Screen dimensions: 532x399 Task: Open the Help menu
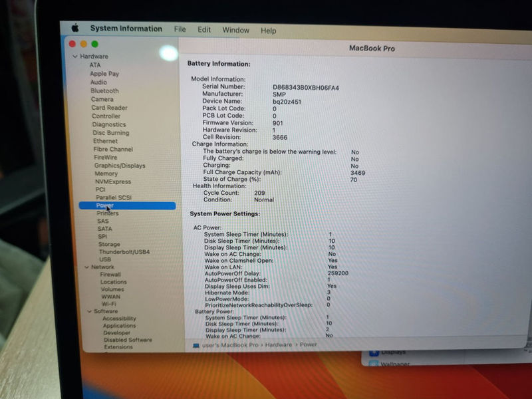click(x=268, y=31)
